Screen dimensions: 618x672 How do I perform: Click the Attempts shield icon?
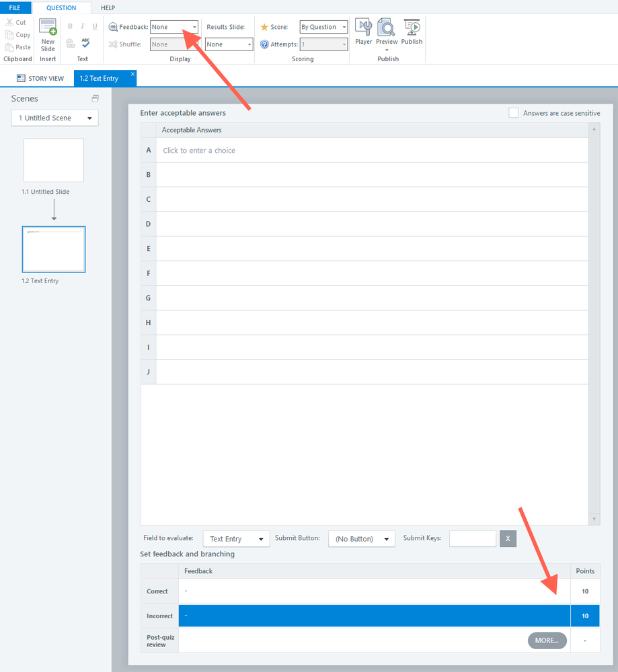(264, 44)
